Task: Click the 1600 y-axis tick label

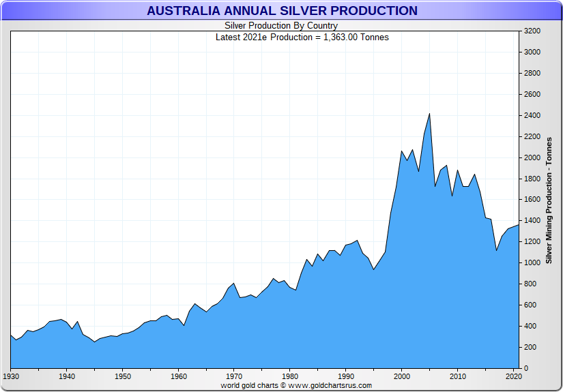Action: tap(532, 200)
